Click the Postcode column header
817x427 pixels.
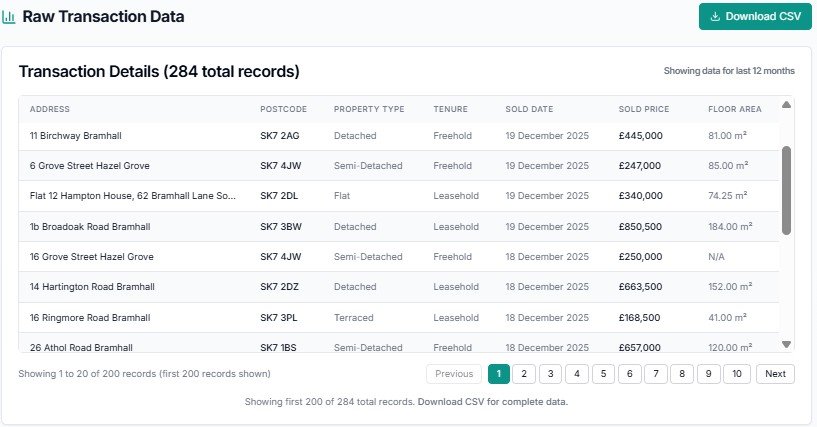[283, 109]
